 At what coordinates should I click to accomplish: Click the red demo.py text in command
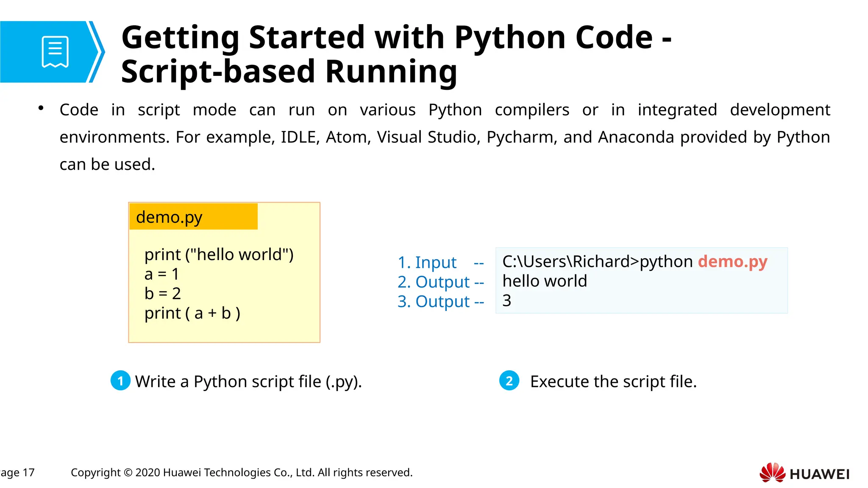732,261
